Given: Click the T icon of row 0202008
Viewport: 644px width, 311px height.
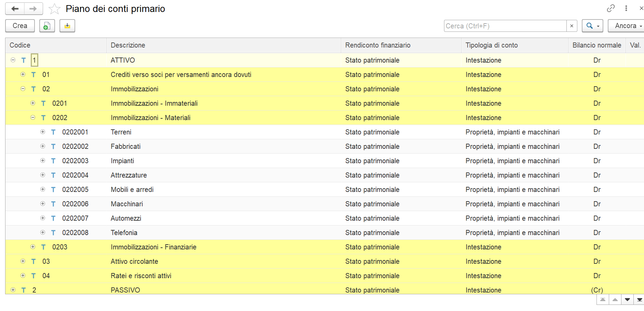Looking at the screenshot, I should click(53, 233).
